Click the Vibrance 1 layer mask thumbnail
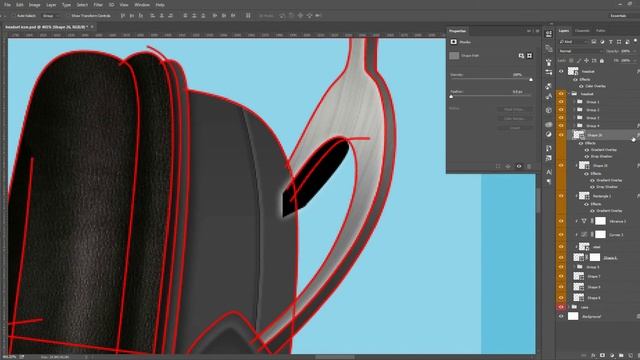This screenshot has height=360, width=640. (600, 221)
